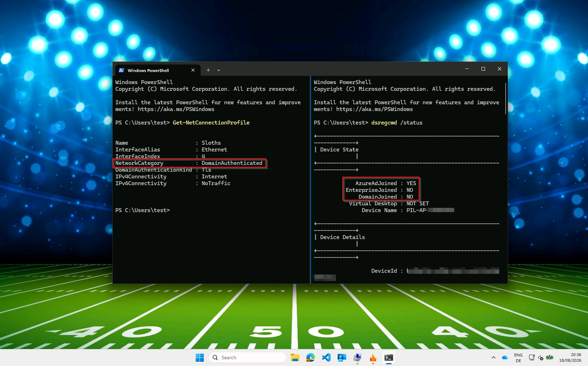Open Visual Studio Code from taskbar
The width and height of the screenshot is (588, 366).
point(326,357)
